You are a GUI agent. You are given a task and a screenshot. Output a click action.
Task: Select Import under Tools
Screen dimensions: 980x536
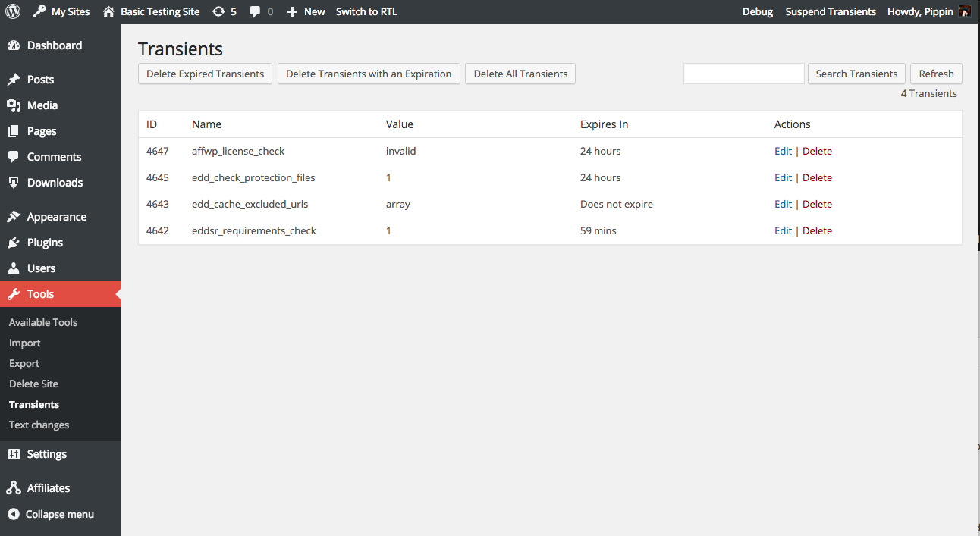coord(25,343)
